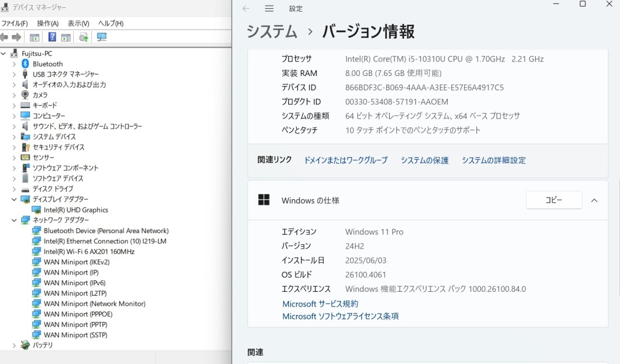The image size is (620, 364).
Task: Open the 操作(A) menu
Action: tap(48, 23)
